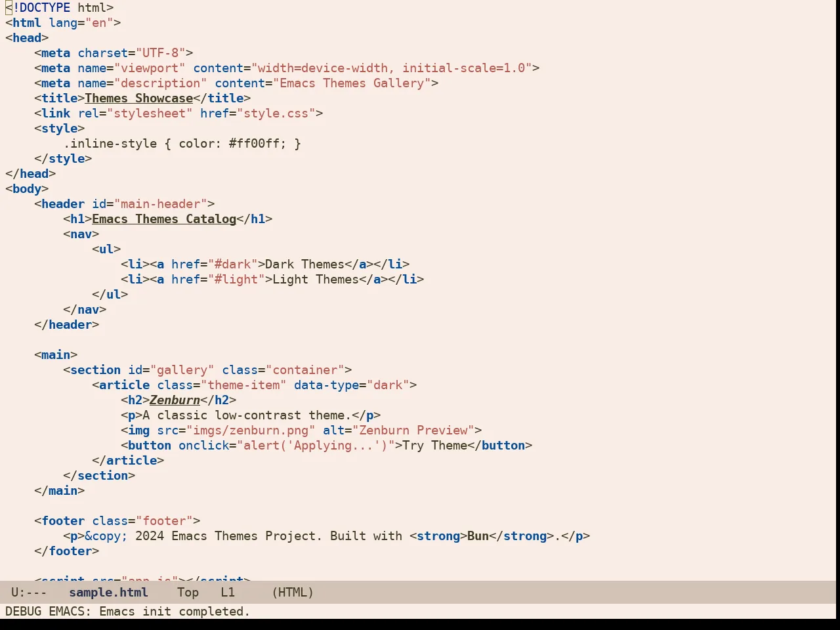
Task: Click the "imgs/zenburn.png" src string
Action: pos(251,430)
